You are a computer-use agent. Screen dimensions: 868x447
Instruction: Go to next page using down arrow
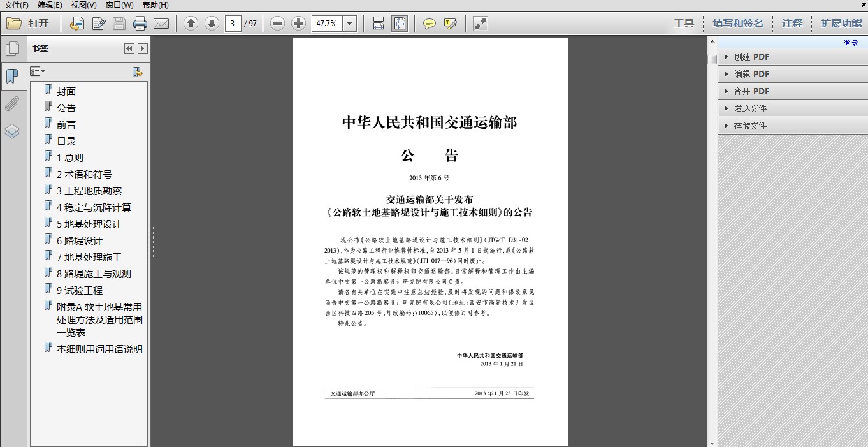(x=212, y=24)
